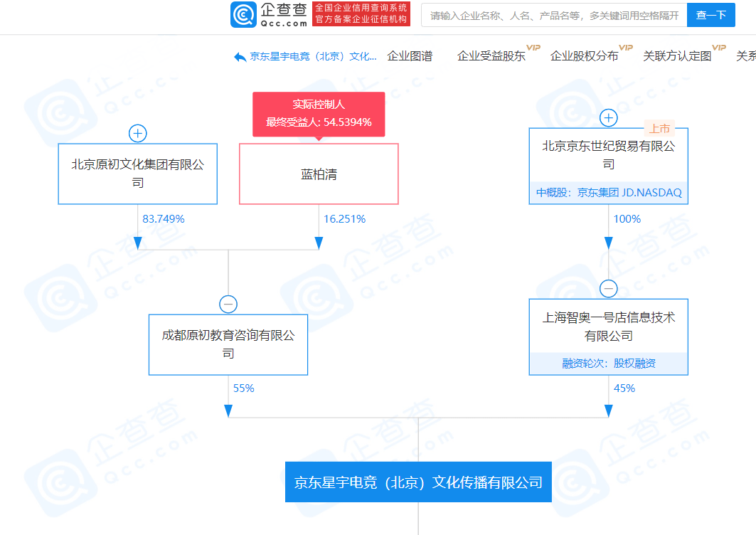
Task: Select the 蓝柏清 shareholder node
Action: click(319, 174)
